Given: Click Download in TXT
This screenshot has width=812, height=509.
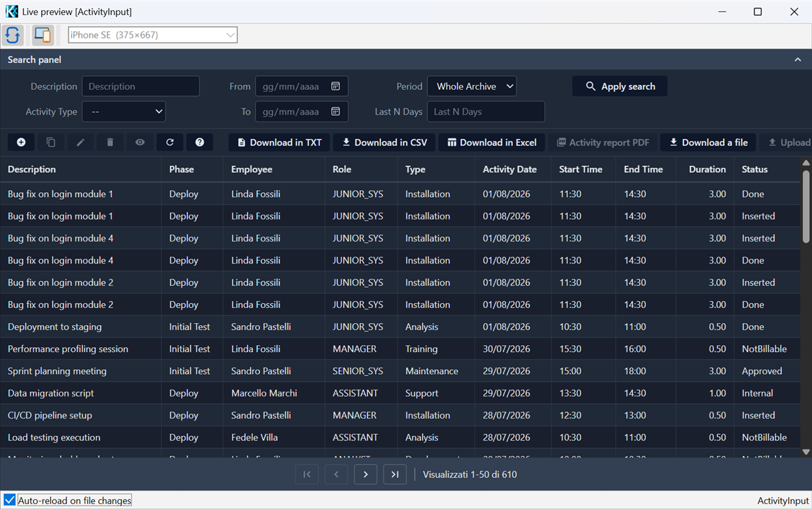Looking at the screenshot, I should click(279, 143).
